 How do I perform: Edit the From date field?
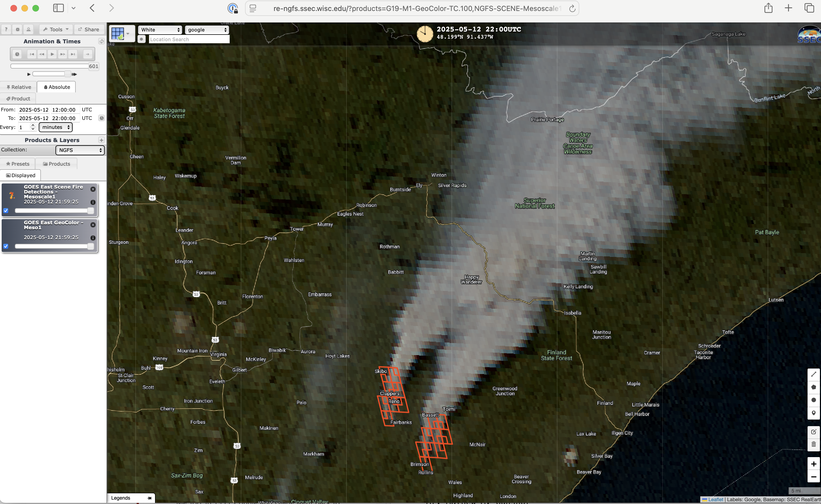pyautogui.click(x=34, y=110)
